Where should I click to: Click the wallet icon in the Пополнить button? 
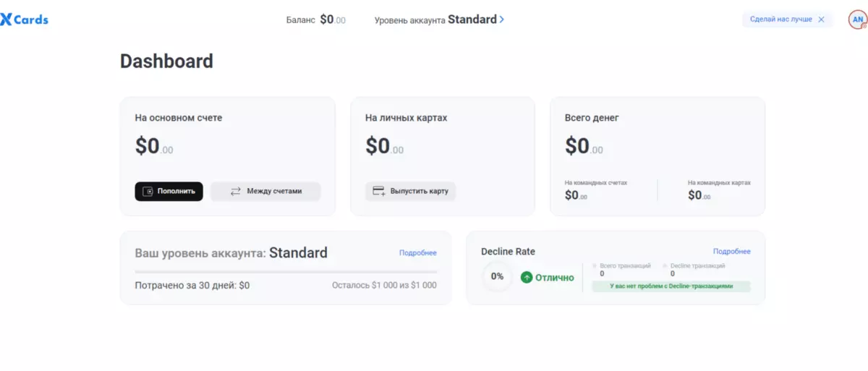pos(148,192)
